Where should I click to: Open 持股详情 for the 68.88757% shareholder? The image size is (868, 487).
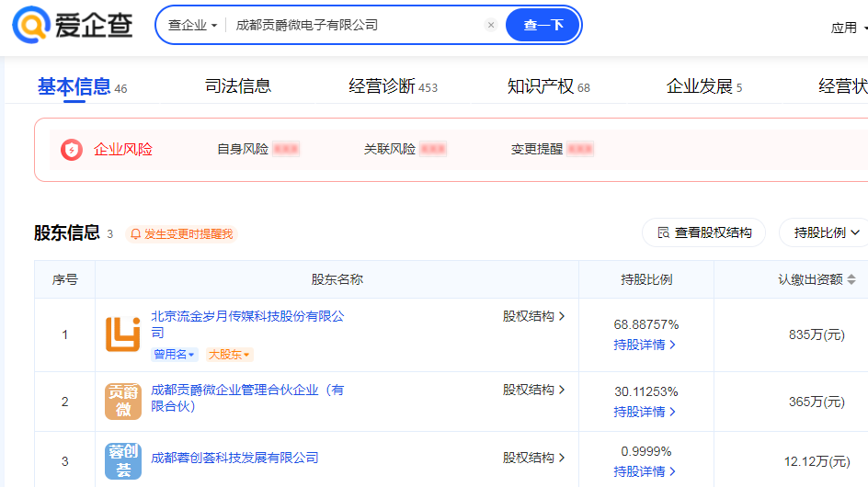[x=645, y=345]
